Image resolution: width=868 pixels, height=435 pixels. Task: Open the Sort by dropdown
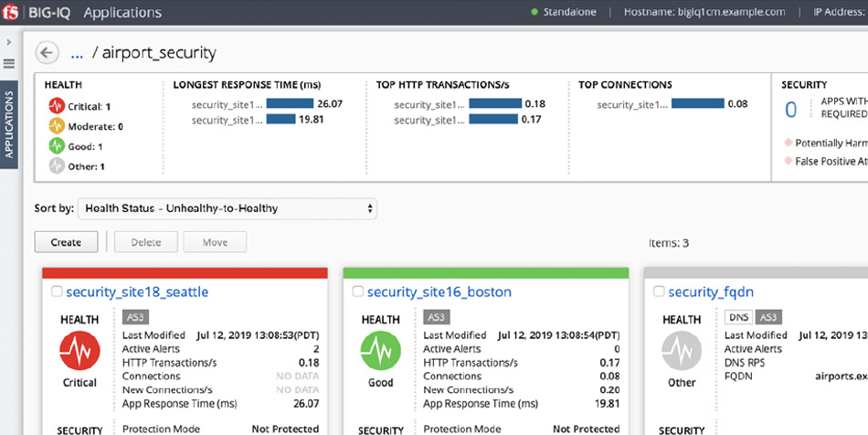227,208
